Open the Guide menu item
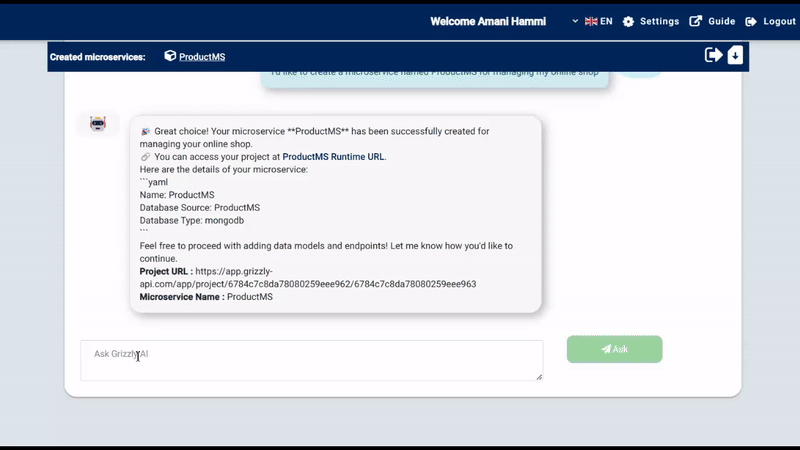 tap(721, 21)
